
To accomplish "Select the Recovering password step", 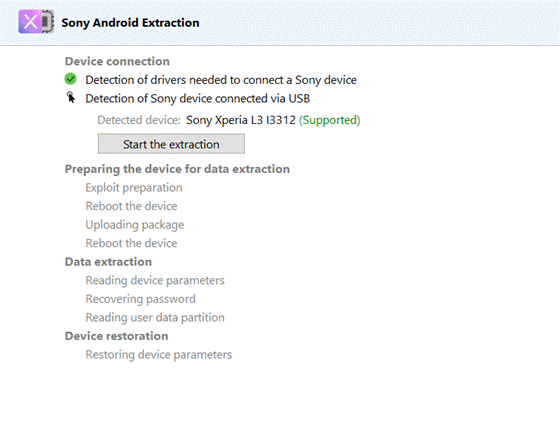I will coord(140,299).
